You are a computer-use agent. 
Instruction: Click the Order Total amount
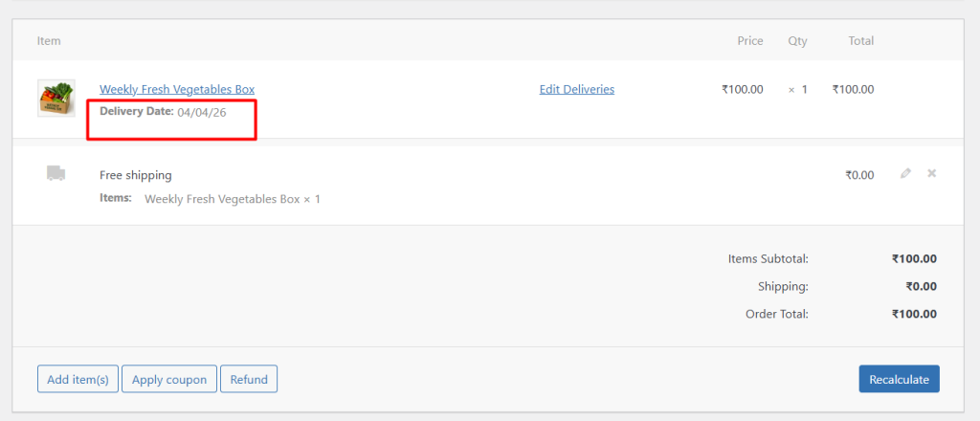tap(914, 314)
